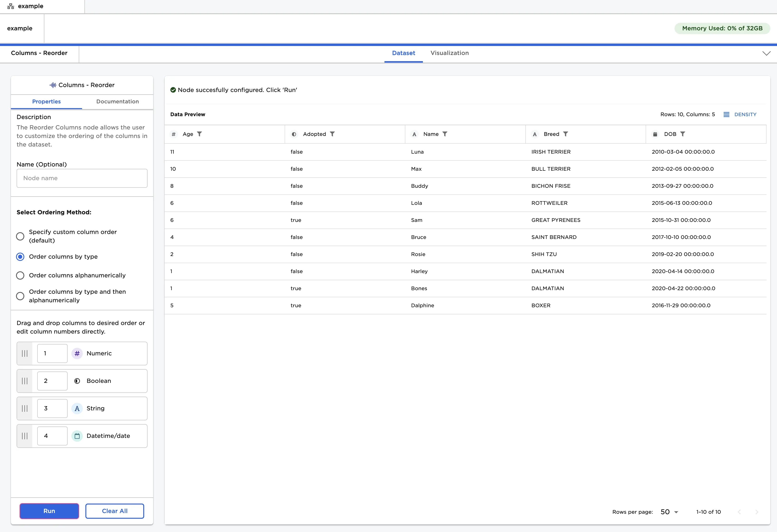Image resolution: width=777 pixels, height=532 pixels.
Task: Choose order by type and then alphanumerically
Action: [x=20, y=296]
